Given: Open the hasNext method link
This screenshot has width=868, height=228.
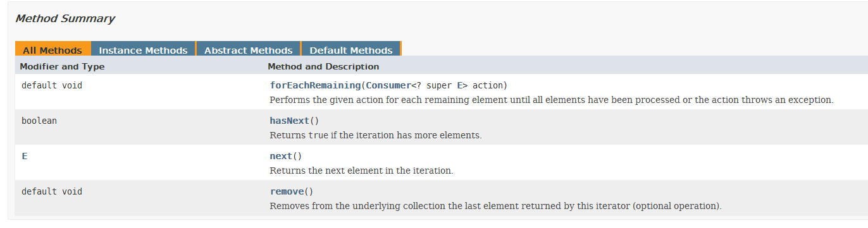Looking at the screenshot, I should tap(289, 121).
